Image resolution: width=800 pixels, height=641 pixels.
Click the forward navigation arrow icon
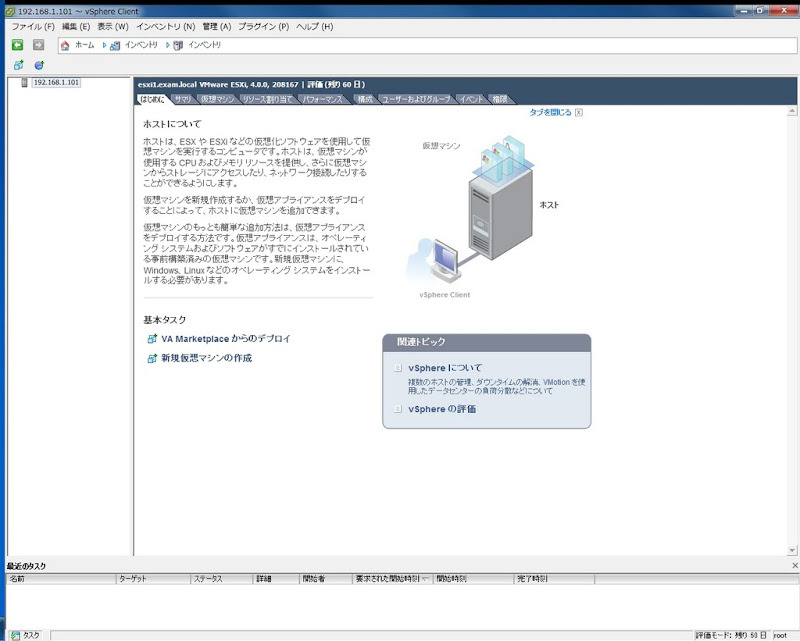coord(38,45)
